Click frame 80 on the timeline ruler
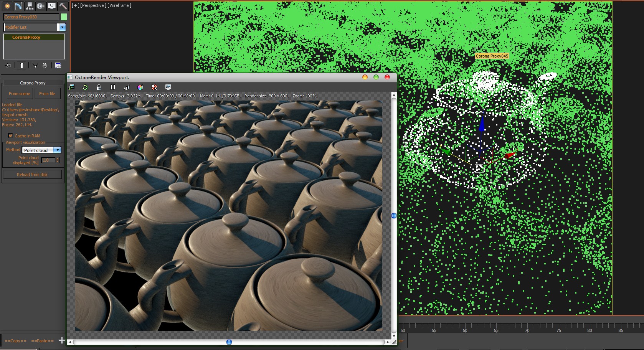644x350 pixels. tap(590, 330)
